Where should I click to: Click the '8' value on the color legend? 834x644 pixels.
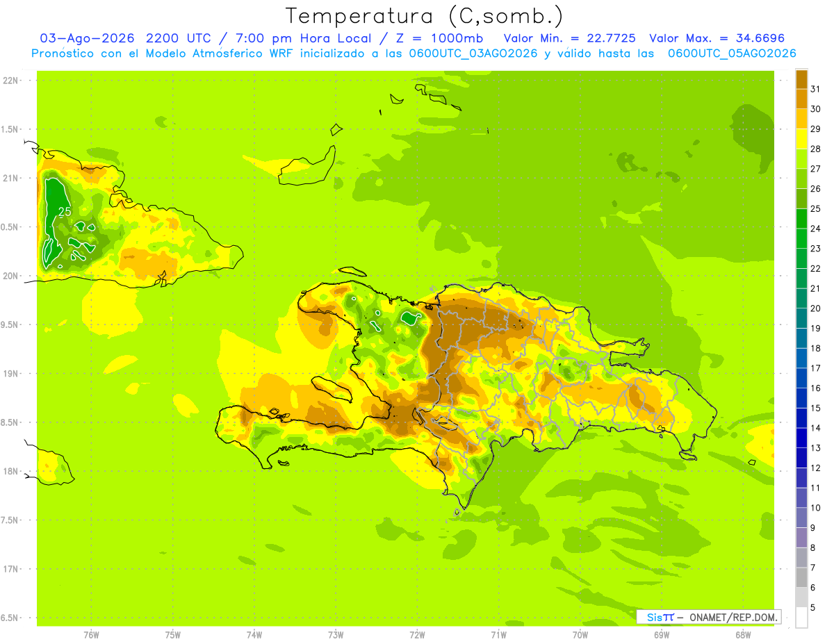click(x=812, y=547)
